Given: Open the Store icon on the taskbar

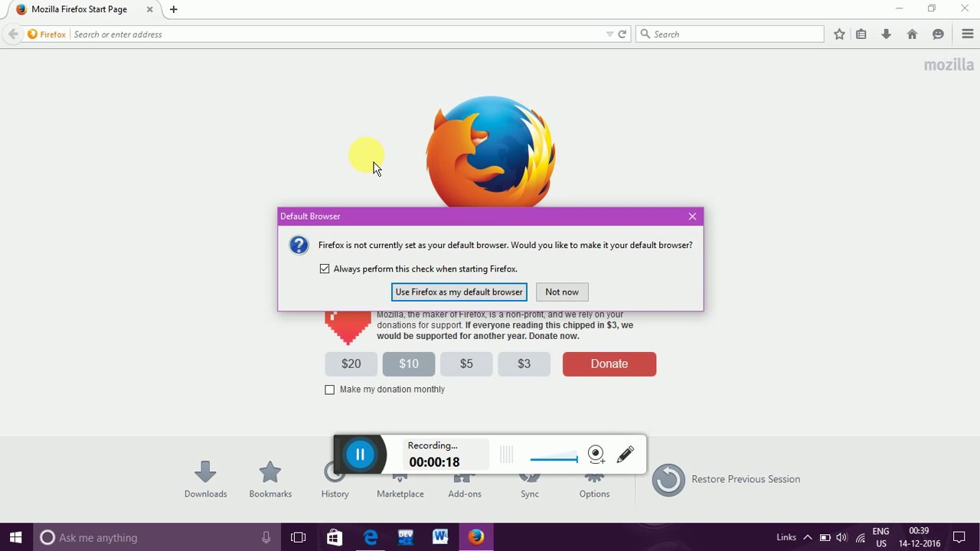Looking at the screenshot, I should 335,537.
